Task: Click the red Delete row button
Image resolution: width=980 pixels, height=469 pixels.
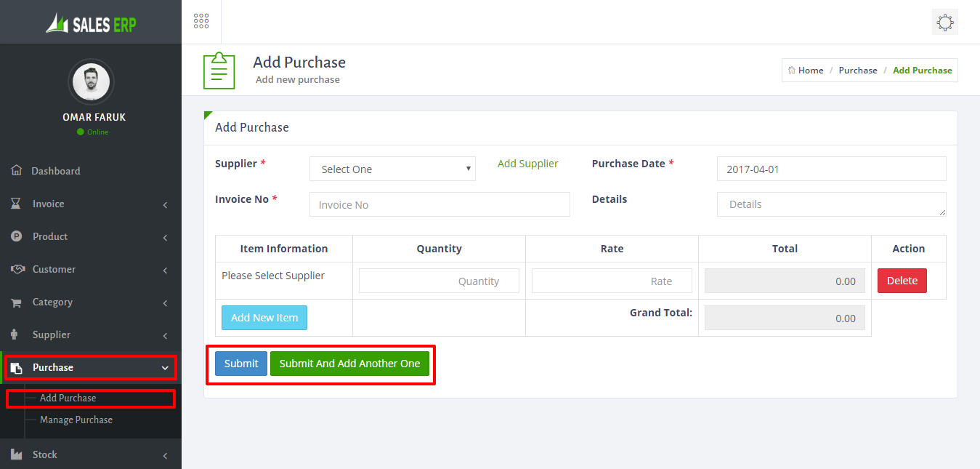Action: (x=902, y=281)
